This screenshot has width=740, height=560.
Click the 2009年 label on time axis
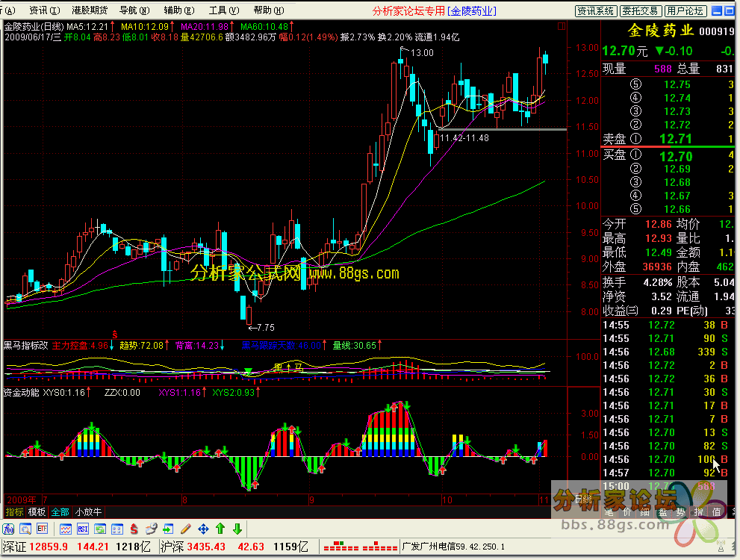click(21, 500)
